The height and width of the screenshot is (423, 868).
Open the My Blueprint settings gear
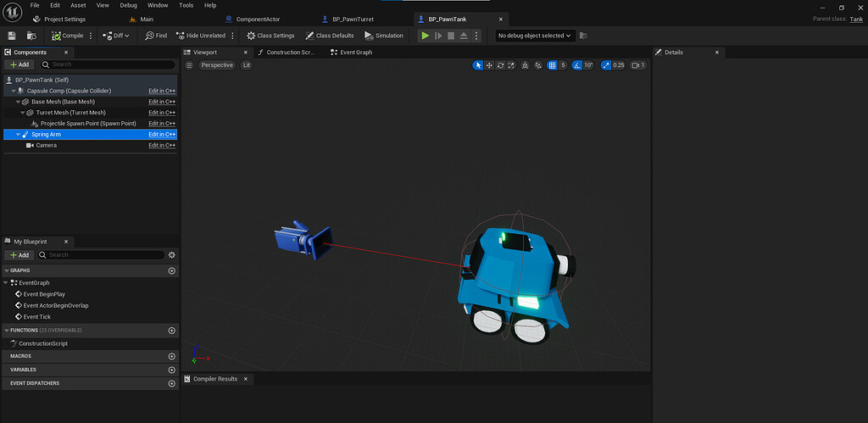(172, 254)
